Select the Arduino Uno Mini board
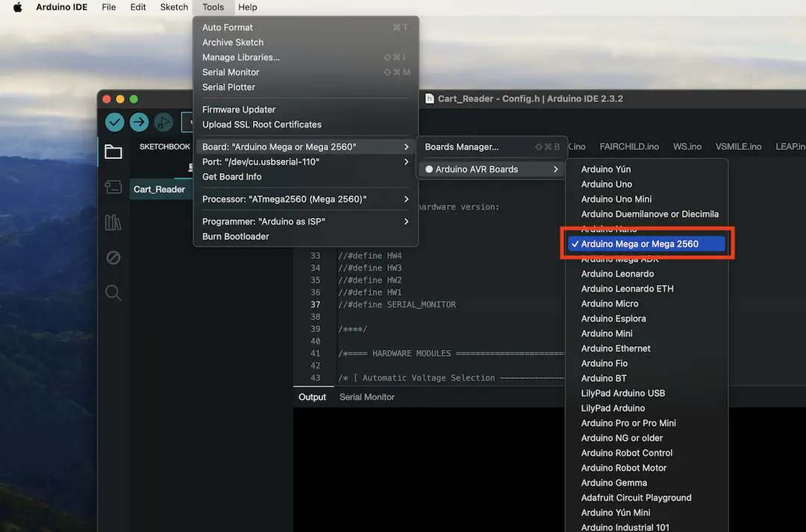 646,199
